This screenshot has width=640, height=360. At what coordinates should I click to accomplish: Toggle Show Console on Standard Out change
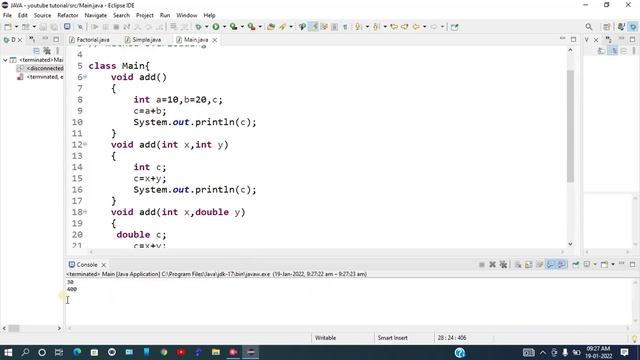pos(551,264)
